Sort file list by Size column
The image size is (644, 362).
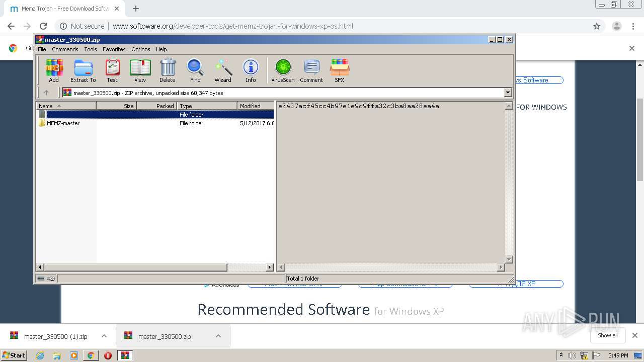[x=116, y=106]
